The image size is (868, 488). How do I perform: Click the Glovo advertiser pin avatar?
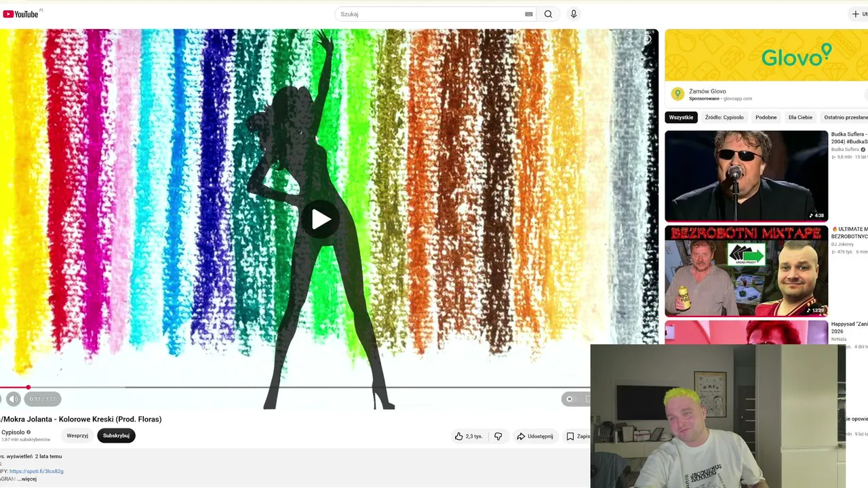pos(677,94)
